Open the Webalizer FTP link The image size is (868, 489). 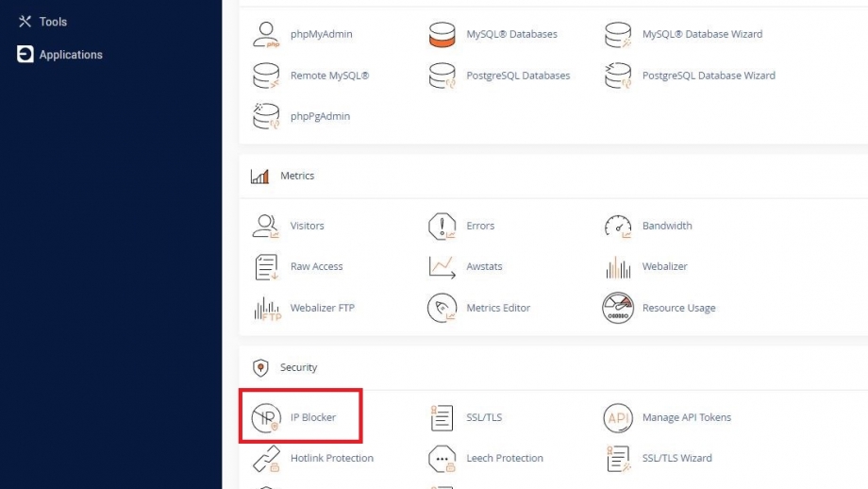point(322,308)
